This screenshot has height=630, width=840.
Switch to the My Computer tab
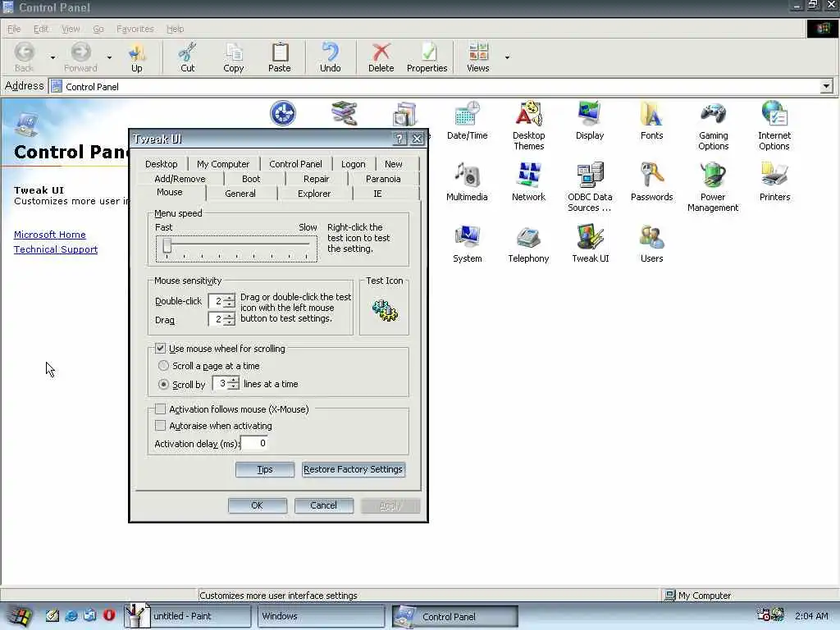pyautogui.click(x=223, y=164)
